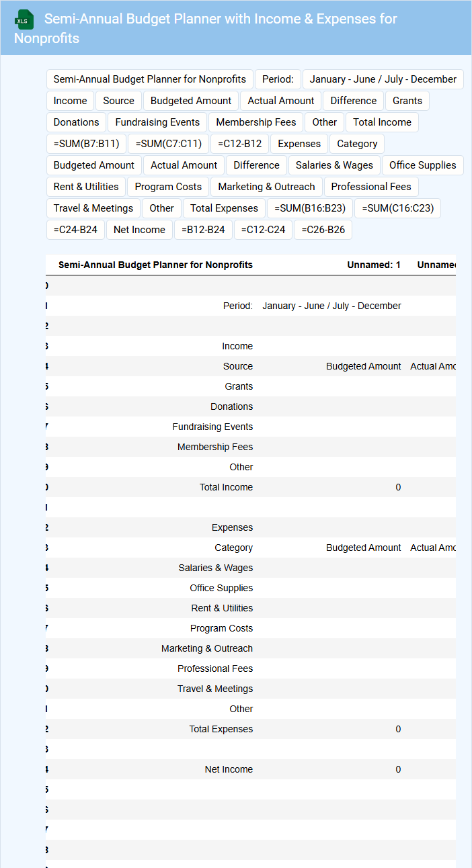Click the 'Marketing & Outreach' table row
The image size is (472, 868).
251,648
